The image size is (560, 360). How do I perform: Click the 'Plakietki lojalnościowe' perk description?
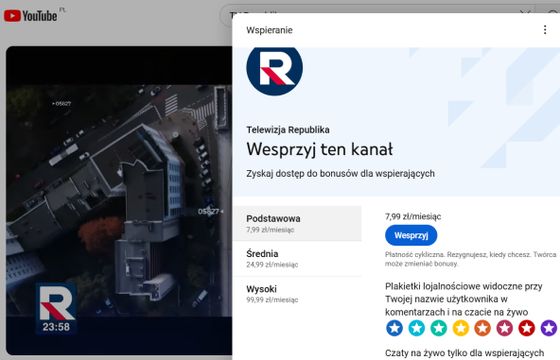464,299
